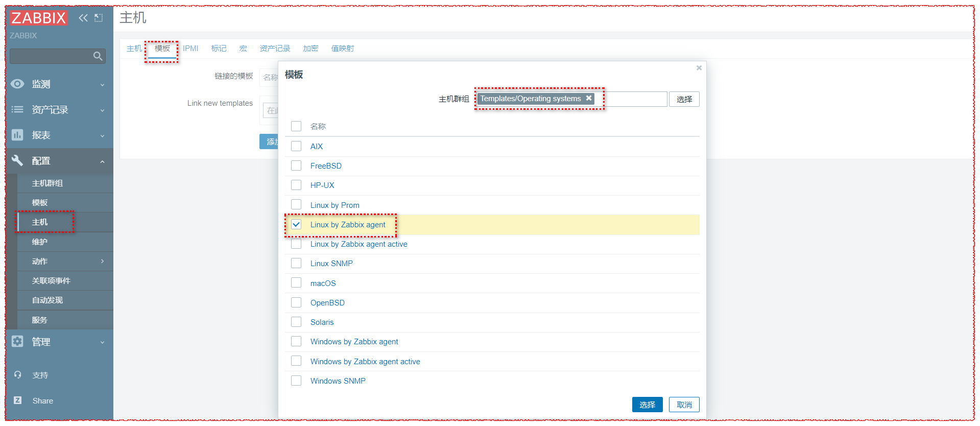Open the 模板 sidebar menu item
This screenshot has height=426, width=980.
pyautogui.click(x=65, y=202)
